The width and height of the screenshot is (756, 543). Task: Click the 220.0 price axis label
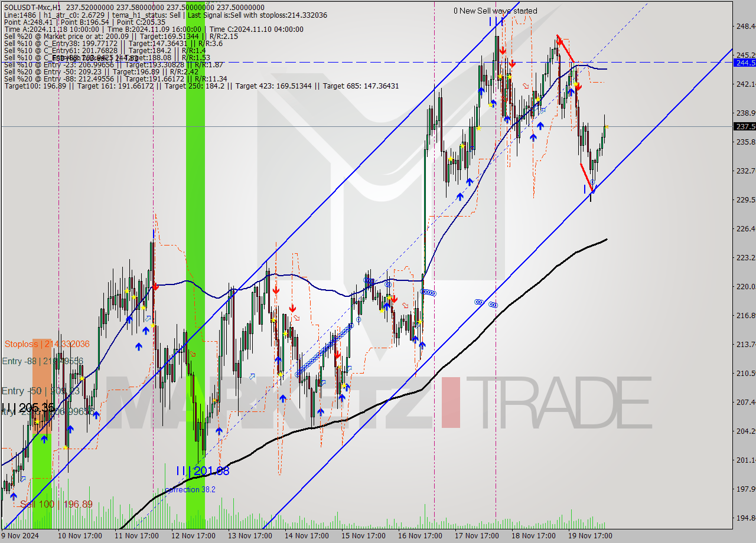(x=745, y=286)
